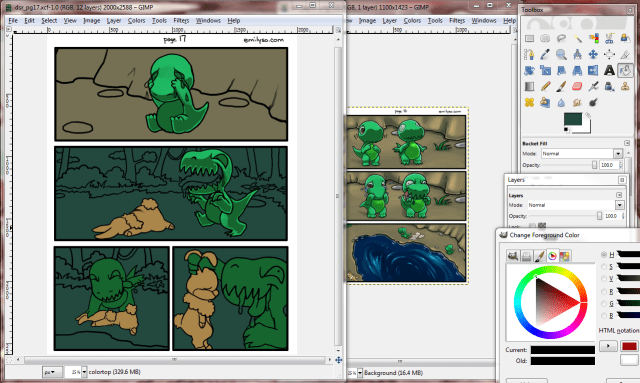This screenshot has width=640, height=383.
Task: Select the Zoom magnifier tool
Action: point(561,54)
